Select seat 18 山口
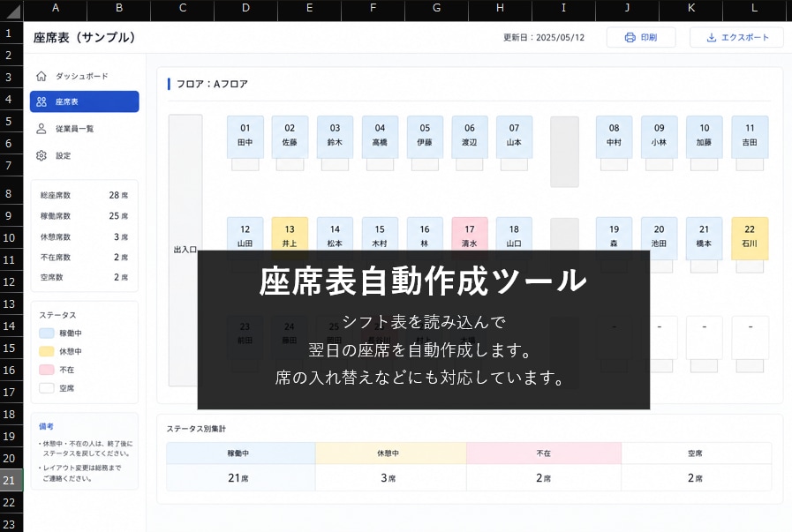Viewport: 792px width, 532px height. click(x=514, y=234)
